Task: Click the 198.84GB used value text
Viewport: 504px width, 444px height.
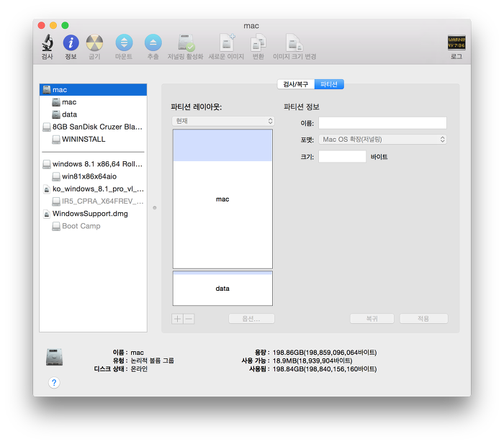Action: point(324,369)
